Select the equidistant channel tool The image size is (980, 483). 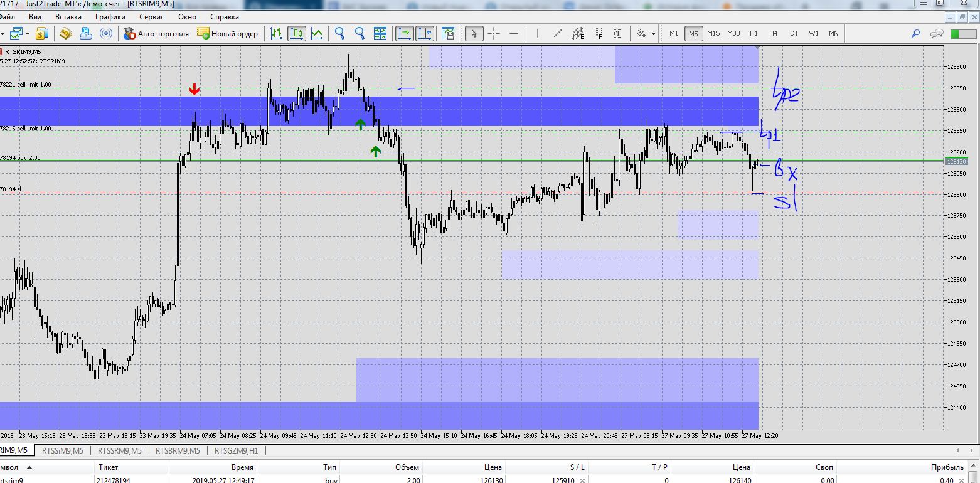point(578,33)
